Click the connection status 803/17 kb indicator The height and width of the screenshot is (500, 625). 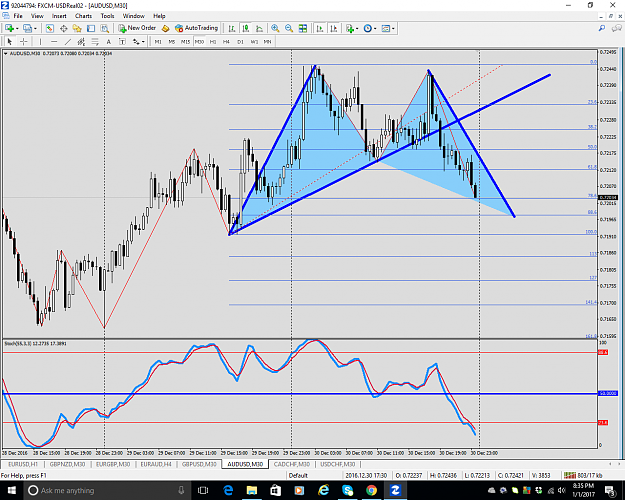[x=583, y=475]
